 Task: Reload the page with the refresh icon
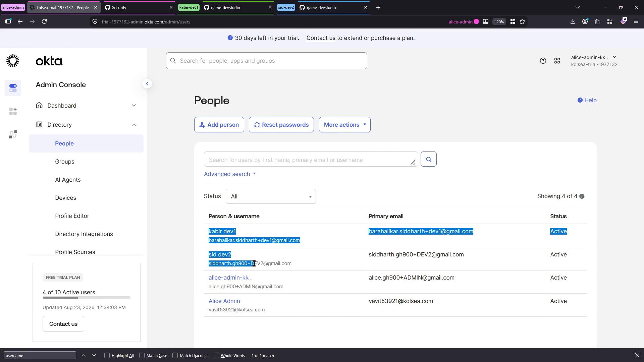[x=44, y=21]
